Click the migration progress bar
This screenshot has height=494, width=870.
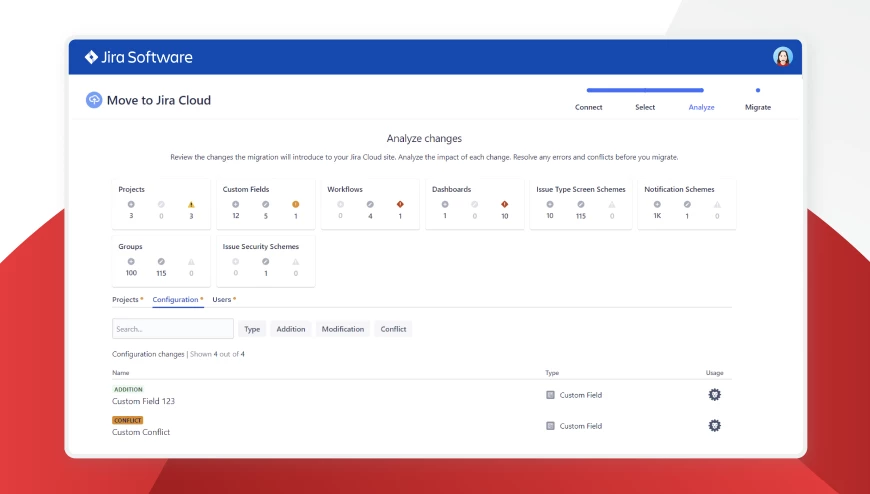click(x=645, y=90)
